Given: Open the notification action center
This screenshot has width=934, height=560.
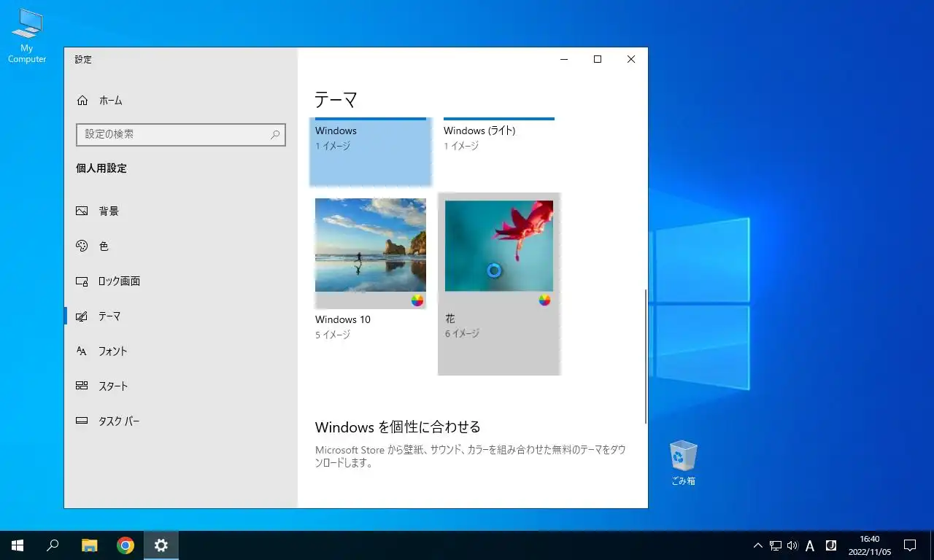Looking at the screenshot, I should click(910, 545).
